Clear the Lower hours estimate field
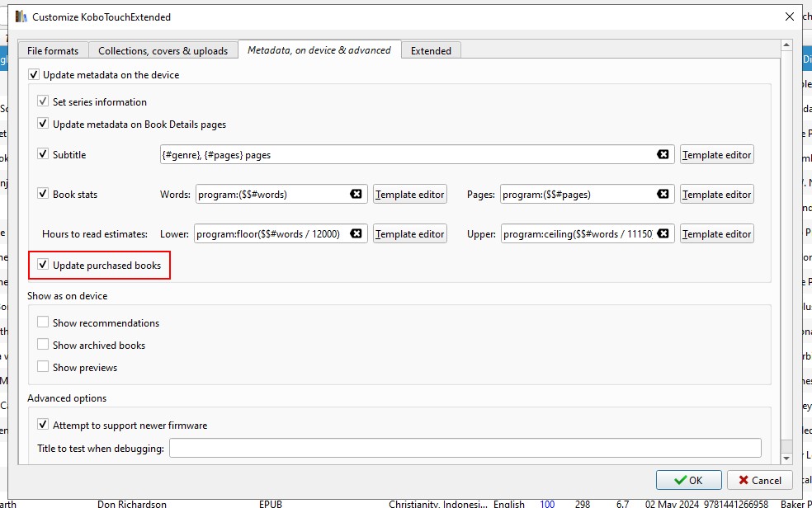Screen dimensions: 812x508 pos(356,233)
